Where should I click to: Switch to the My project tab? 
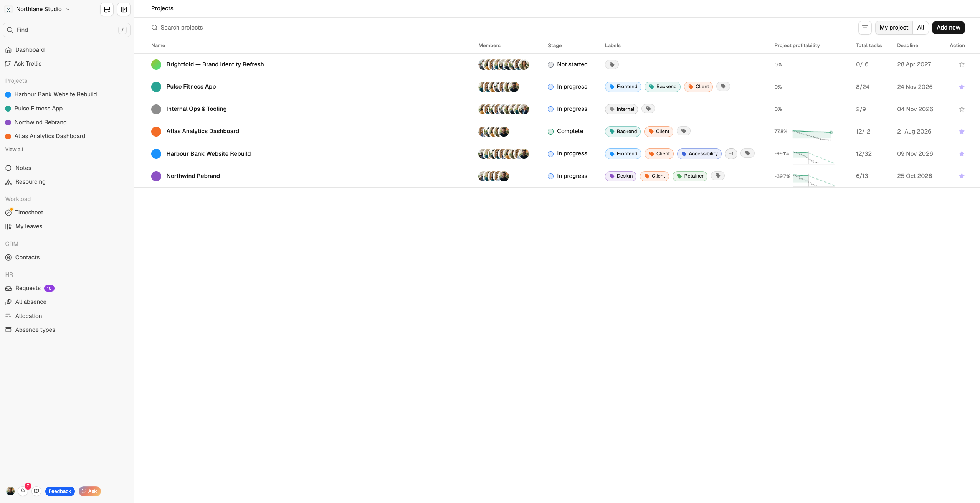click(894, 28)
